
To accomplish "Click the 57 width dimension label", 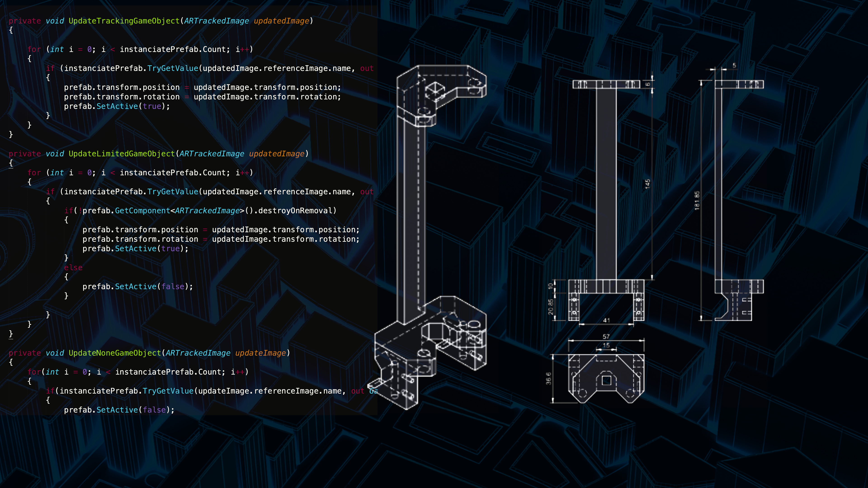I will 606,336.
